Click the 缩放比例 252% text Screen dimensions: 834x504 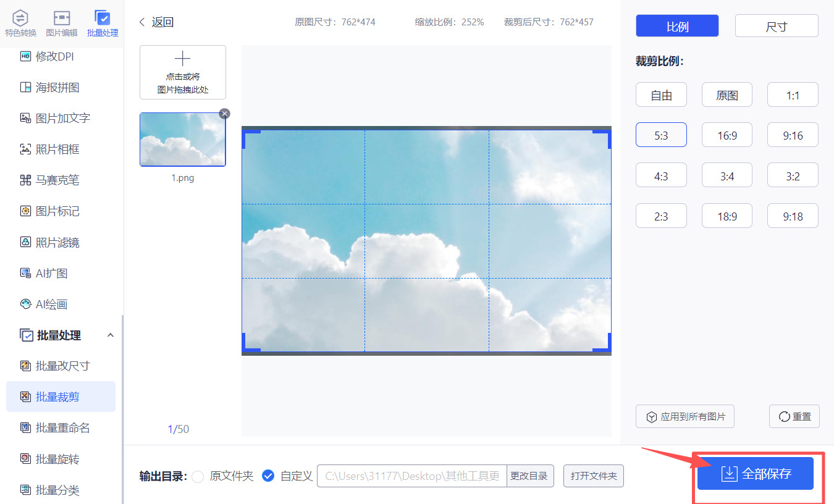(x=449, y=22)
